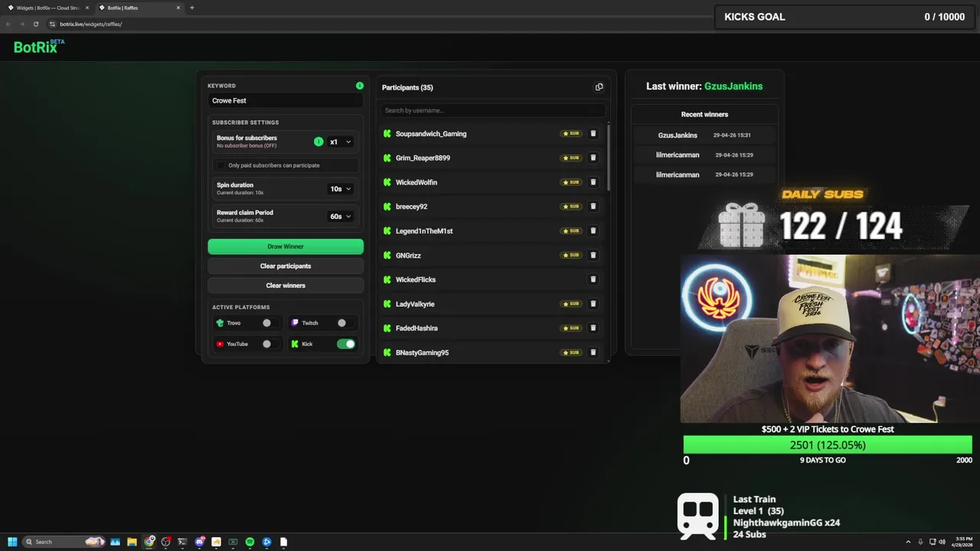Remove LadyValkyrie using trash icon

click(593, 304)
